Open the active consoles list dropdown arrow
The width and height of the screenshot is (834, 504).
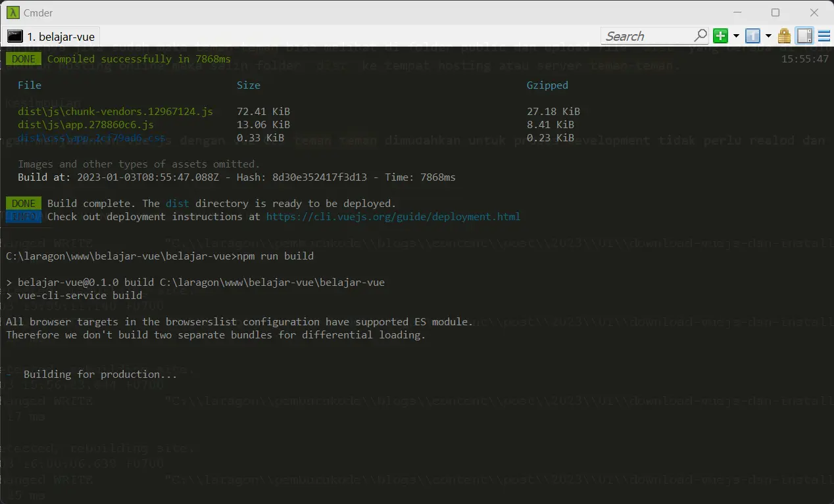768,36
